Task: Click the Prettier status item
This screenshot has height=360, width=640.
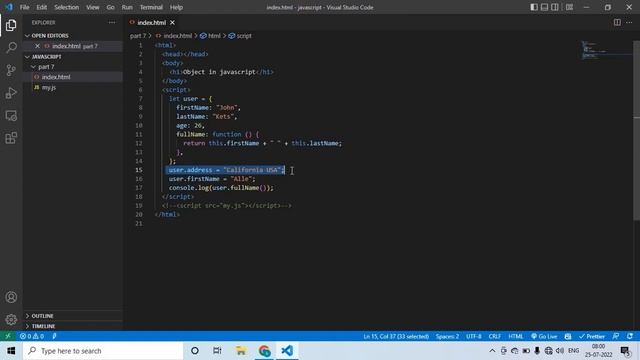Action: (592, 336)
